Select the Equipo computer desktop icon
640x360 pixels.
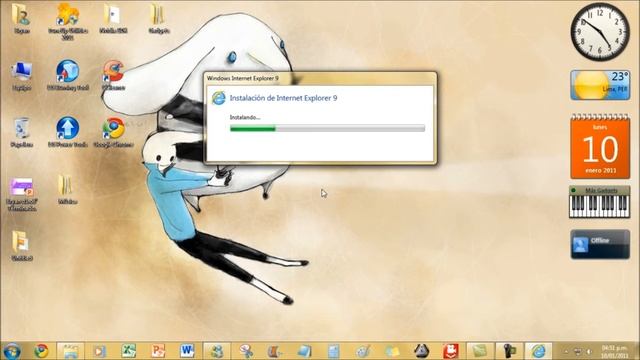(21, 76)
